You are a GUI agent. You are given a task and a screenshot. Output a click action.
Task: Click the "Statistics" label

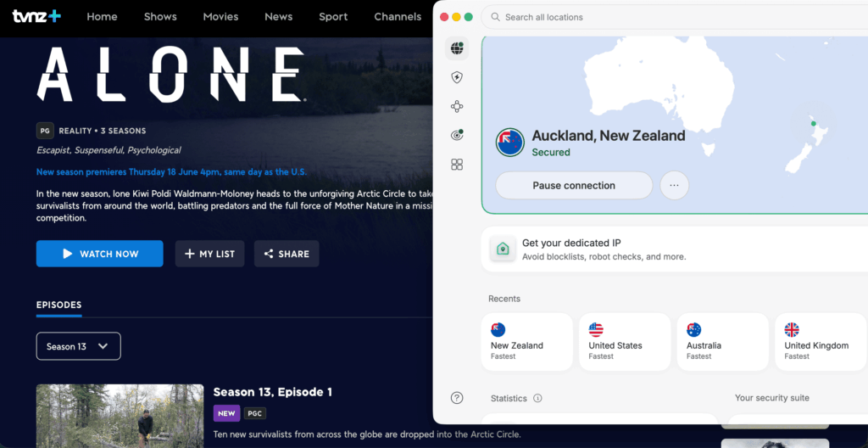tap(509, 398)
